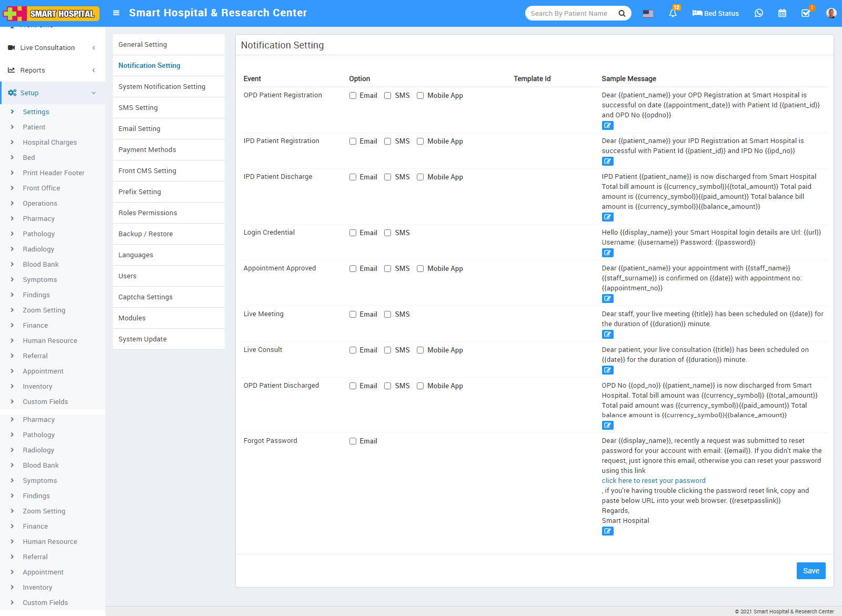Select Backup / Restore in settings menu
The height and width of the screenshot is (616, 842).
click(x=145, y=234)
